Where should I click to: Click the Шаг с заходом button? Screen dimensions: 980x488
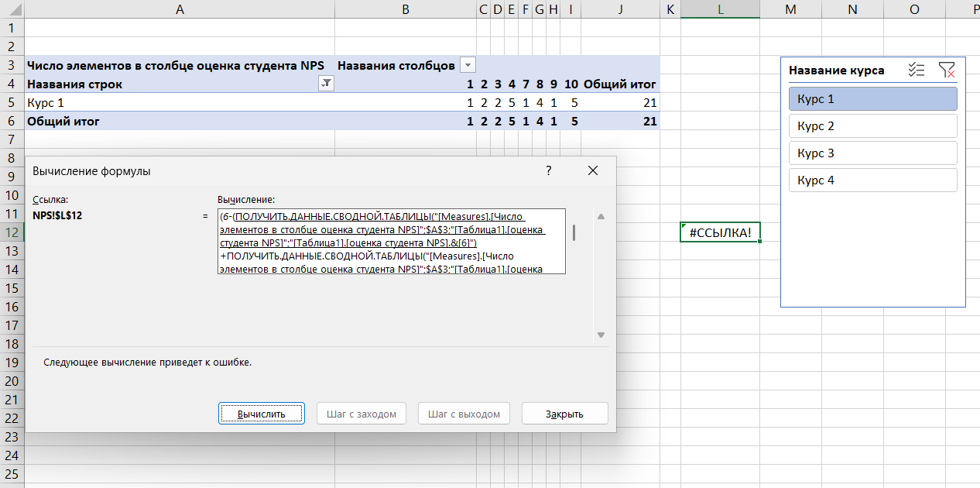362,414
